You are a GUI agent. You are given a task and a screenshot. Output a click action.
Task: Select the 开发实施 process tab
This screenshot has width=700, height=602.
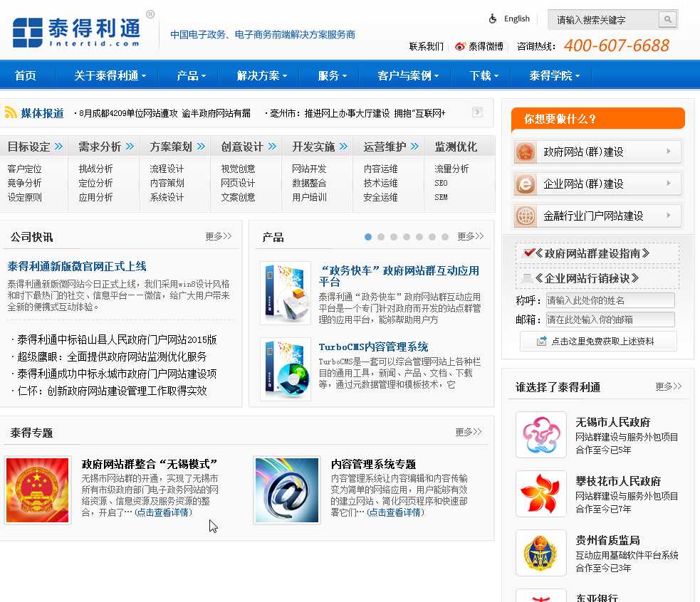(313, 147)
